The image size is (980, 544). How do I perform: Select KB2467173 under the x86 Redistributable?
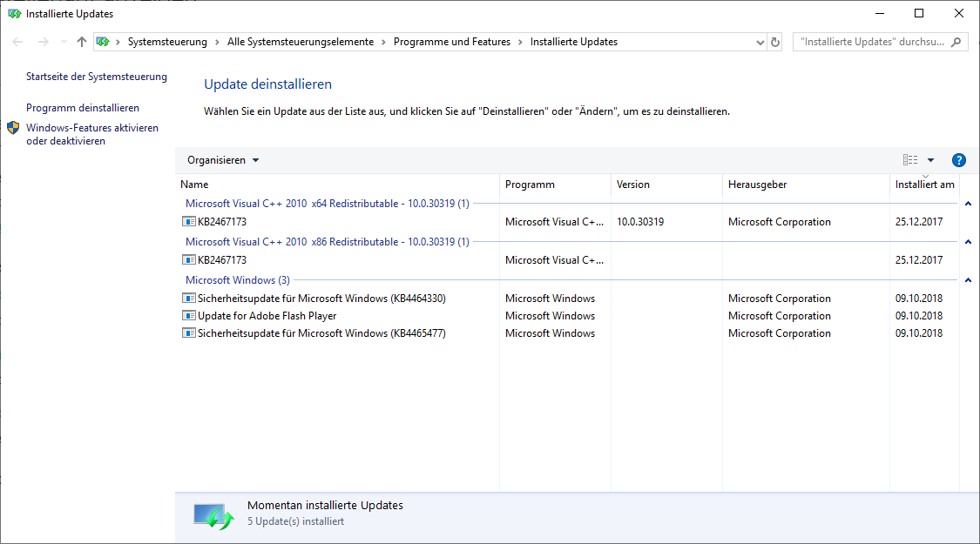(x=222, y=260)
